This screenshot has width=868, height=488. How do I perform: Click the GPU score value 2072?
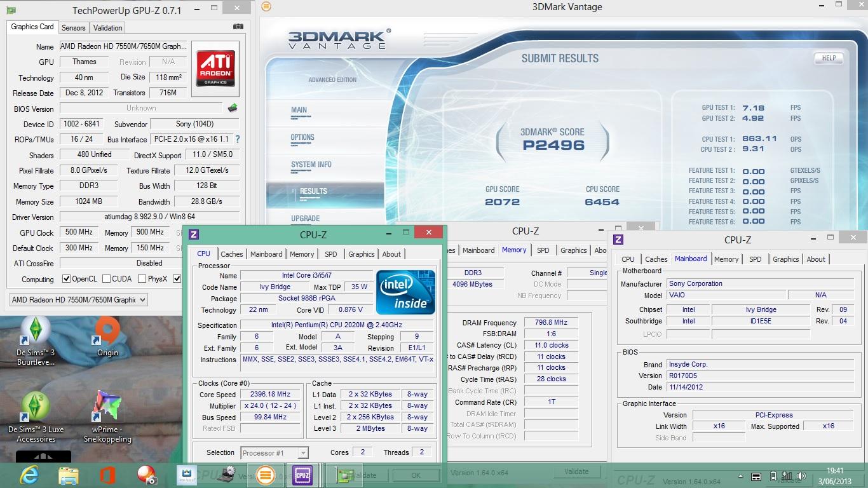(502, 202)
